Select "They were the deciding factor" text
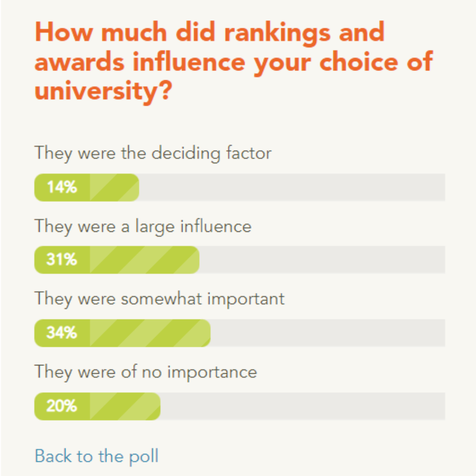 153,153
